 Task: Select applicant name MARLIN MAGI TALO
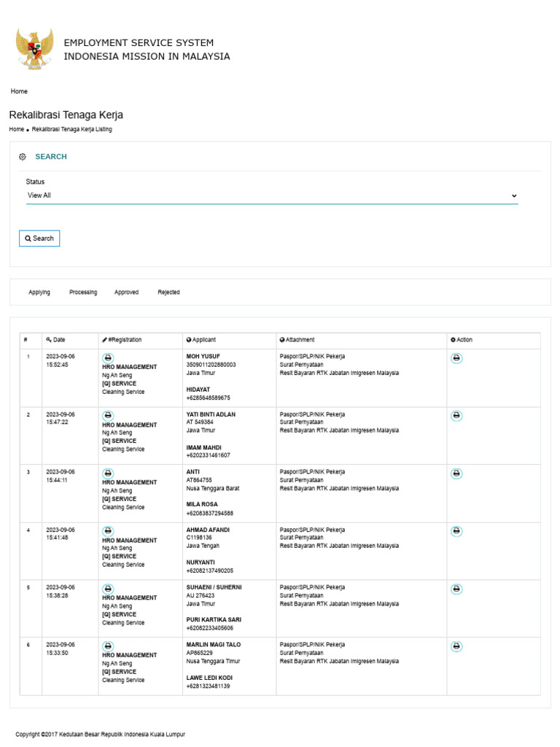coord(214,645)
